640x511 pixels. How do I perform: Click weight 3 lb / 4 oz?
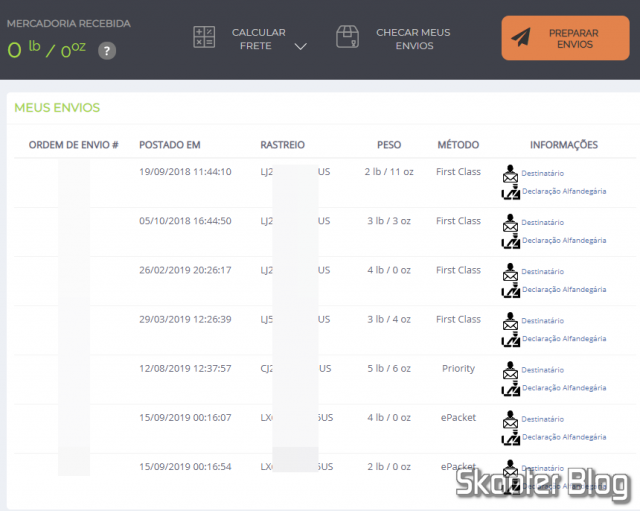[x=389, y=319]
